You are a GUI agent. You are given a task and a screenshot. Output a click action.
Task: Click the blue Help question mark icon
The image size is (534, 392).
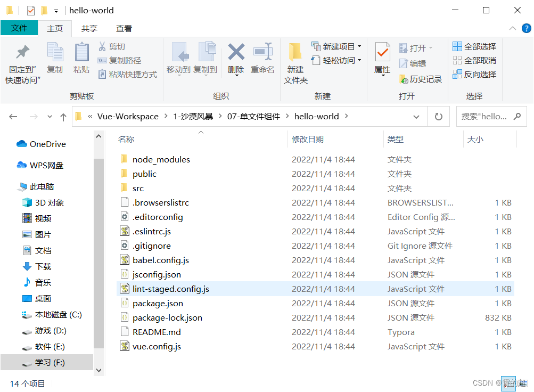tap(526, 28)
